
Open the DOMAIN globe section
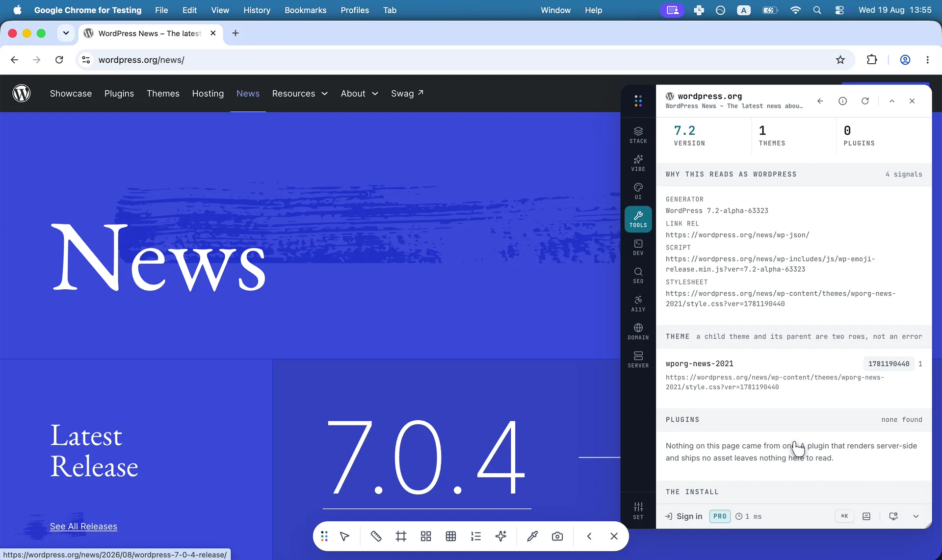[638, 331]
